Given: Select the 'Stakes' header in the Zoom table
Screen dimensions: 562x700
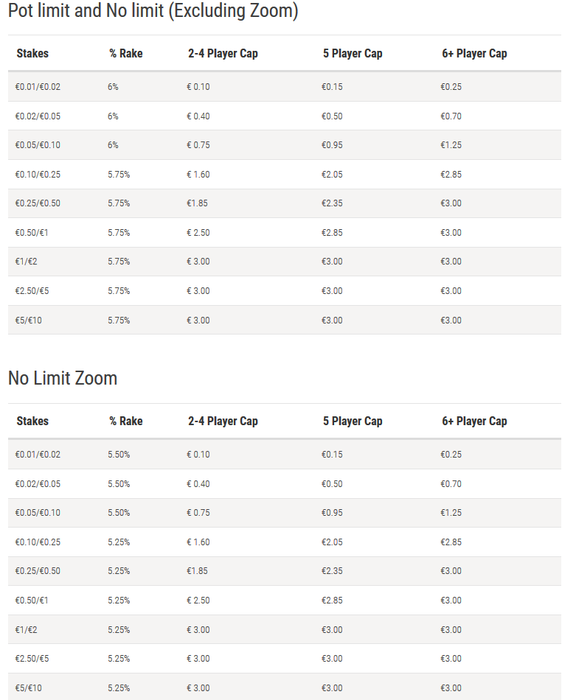Looking at the screenshot, I should pos(33,421).
